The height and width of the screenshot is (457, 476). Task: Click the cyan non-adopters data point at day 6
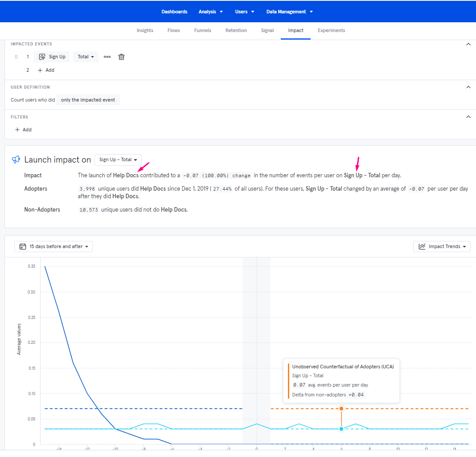click(341, 429)
